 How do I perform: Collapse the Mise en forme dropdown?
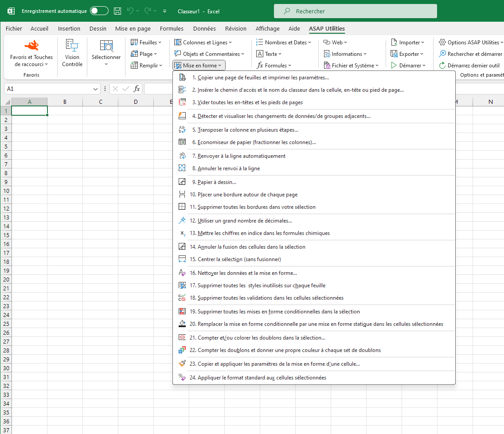coord(199,66)
